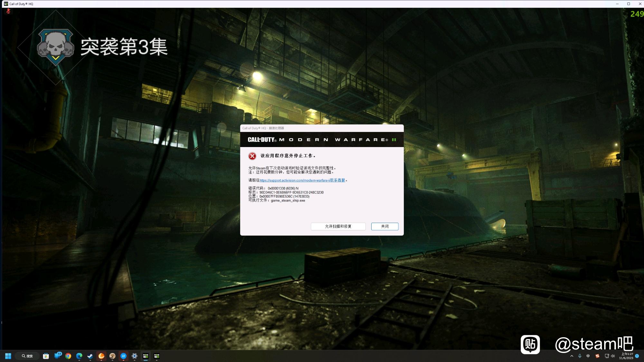This screenshot has width=644, height=362.
Task: Click the taskbar 搜索 search box
Action: [x=27, y=356]
